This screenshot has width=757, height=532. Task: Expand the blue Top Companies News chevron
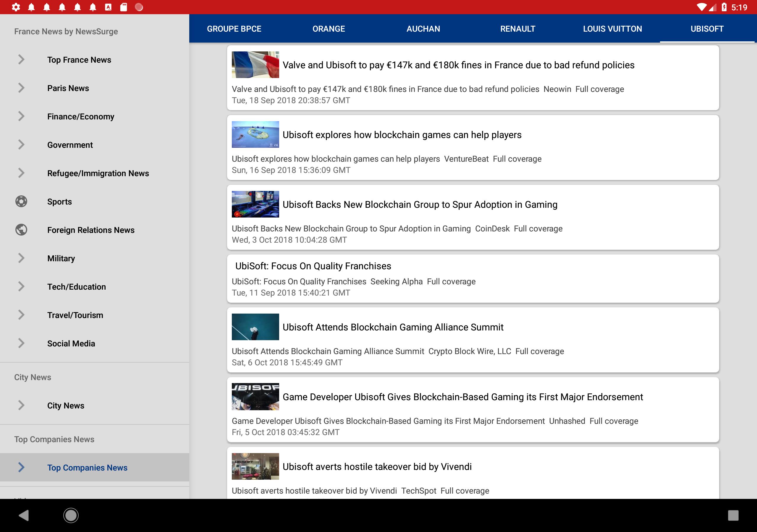coord(21,467)
